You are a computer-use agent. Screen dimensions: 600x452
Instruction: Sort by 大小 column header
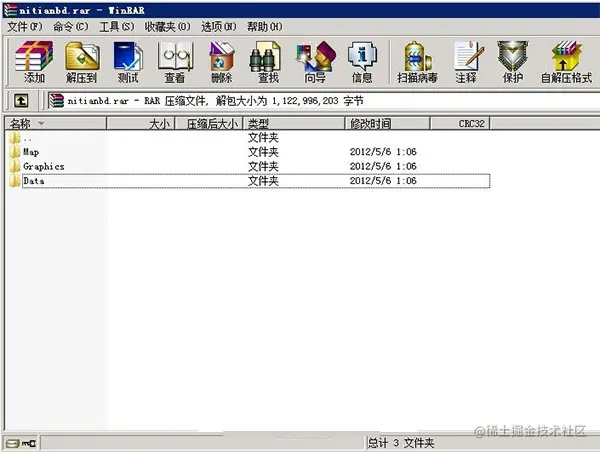point(140,124)
